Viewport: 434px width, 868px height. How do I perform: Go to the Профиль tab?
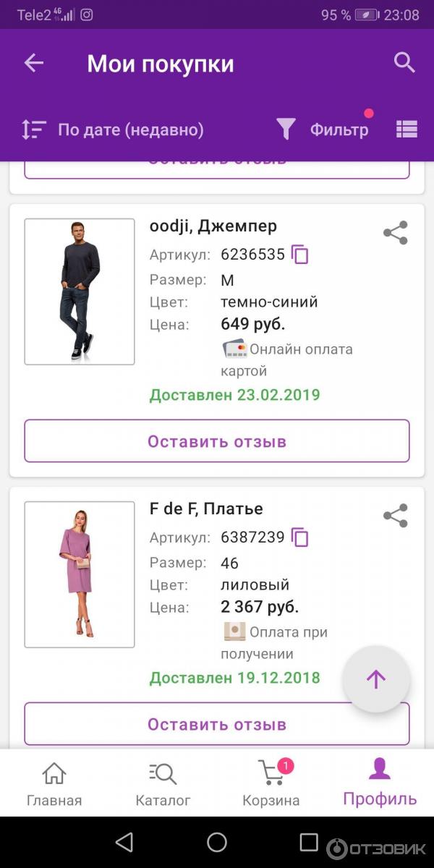tap(380, 784)
